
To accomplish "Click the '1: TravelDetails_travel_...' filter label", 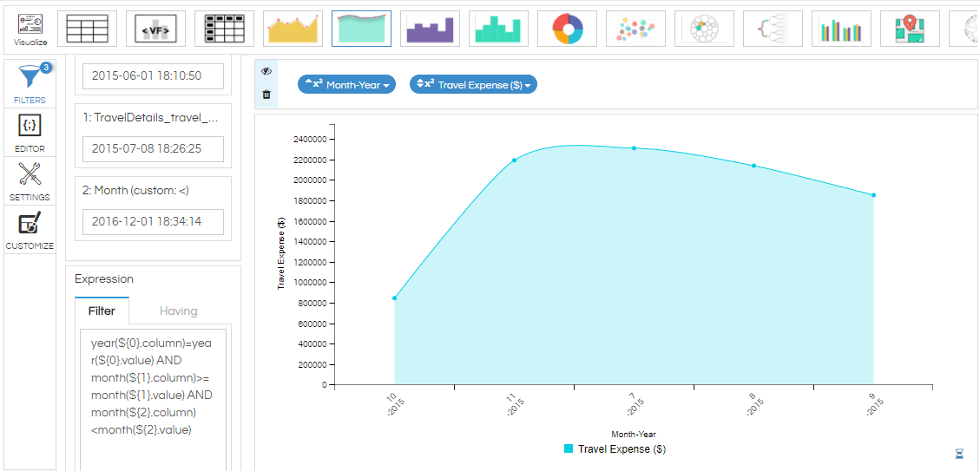I will tap(150, 117).
